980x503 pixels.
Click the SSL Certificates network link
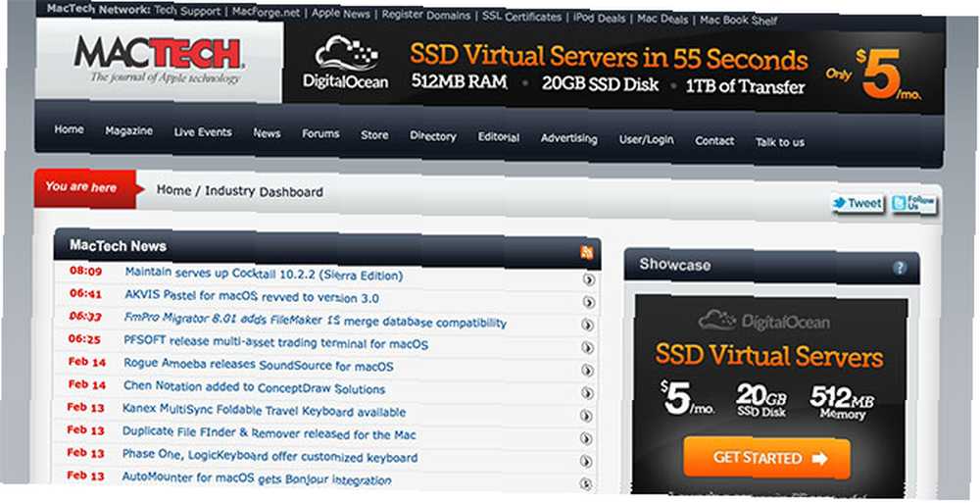coord(522,17)
